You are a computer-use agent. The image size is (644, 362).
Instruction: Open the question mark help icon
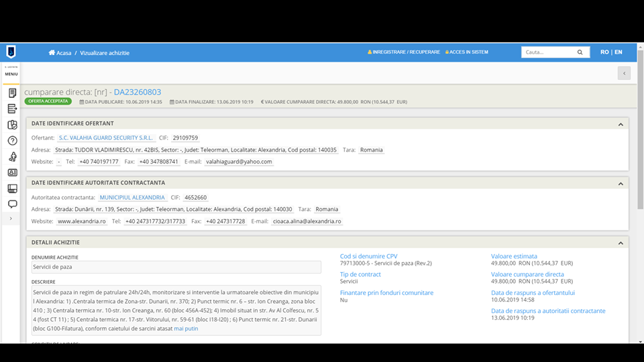coord(12,141)
